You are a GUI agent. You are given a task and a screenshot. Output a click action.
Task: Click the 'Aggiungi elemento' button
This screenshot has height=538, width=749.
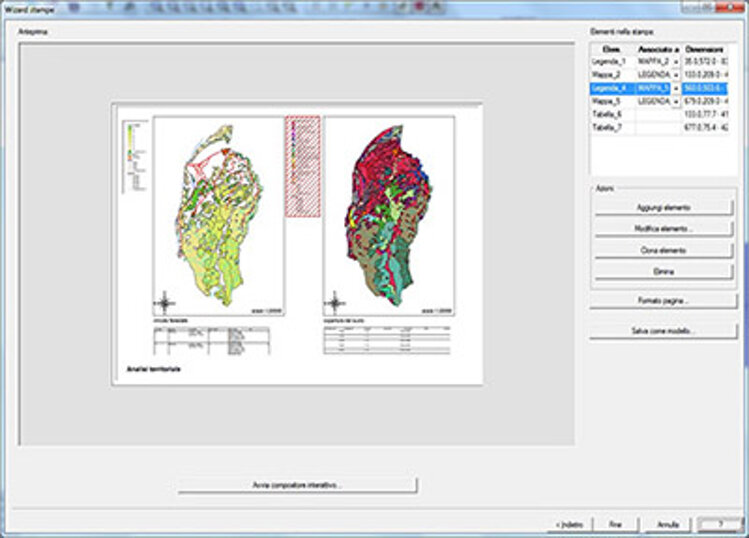(x=663, y=207)
